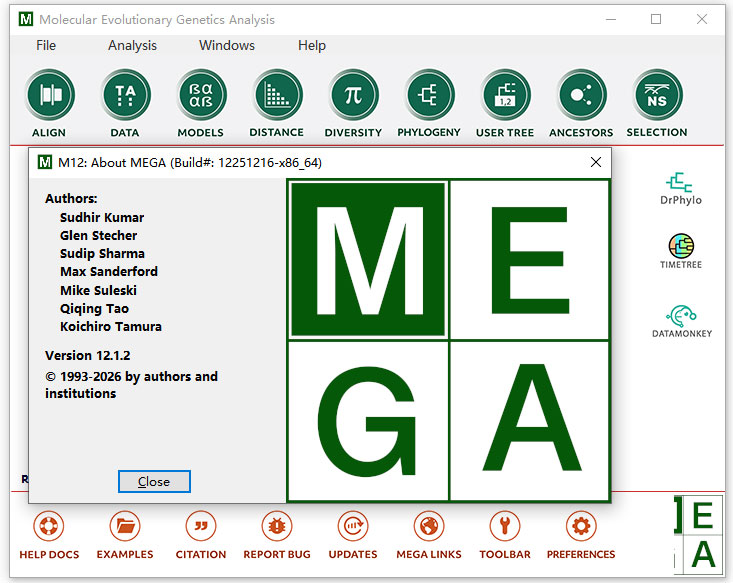Viewport: 733px width, 583px height.
Task: Select the USER TREE icon
Action: [505, 95]
